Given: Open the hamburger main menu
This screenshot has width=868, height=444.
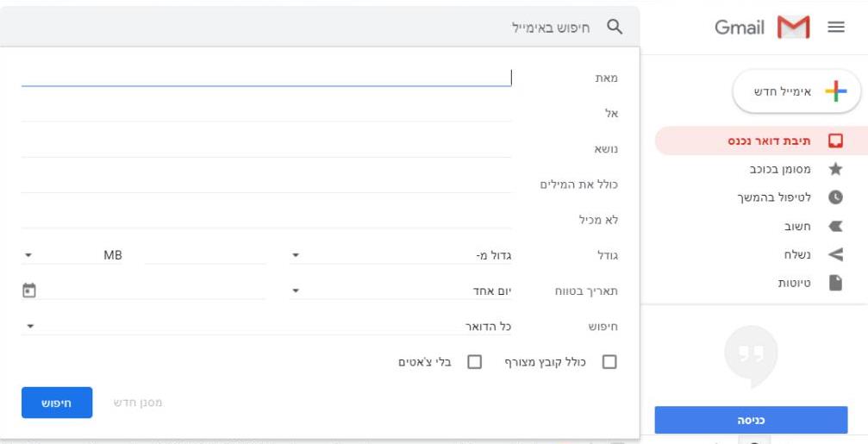Looking at the screenshot, I should pos(835,28).
